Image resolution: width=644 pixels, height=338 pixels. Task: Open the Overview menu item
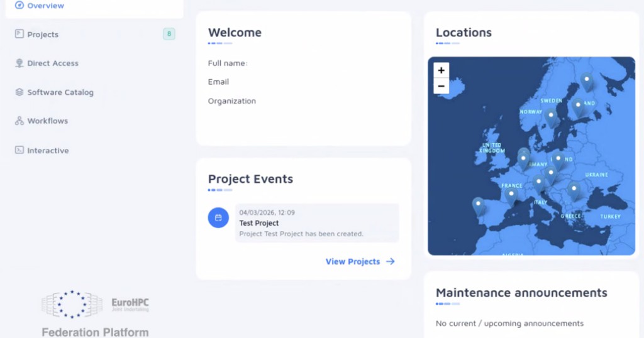tap(45, 6)
